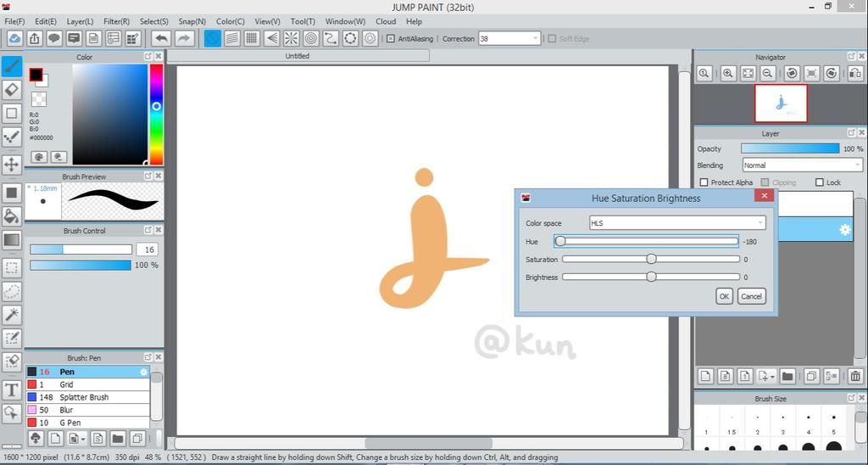868x465 pixels.
Task: Expand brush list add-brush dropdown
Action: [x=83, y=439]
